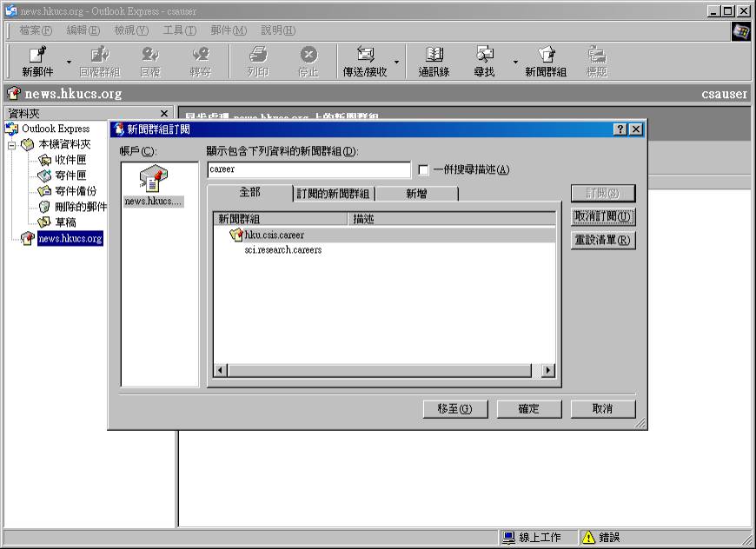Open the 草稿 drafts folder
The image size is (756, 549).
[65, 222]
